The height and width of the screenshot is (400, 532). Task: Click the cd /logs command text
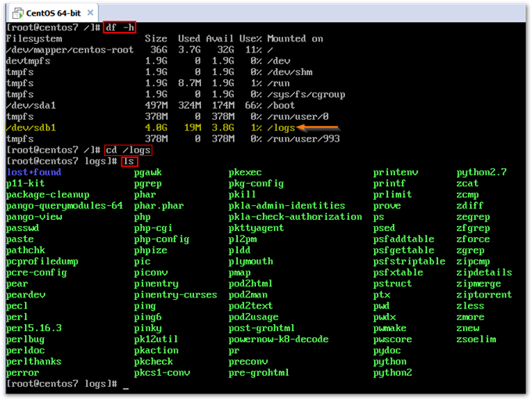coord(128,150)
